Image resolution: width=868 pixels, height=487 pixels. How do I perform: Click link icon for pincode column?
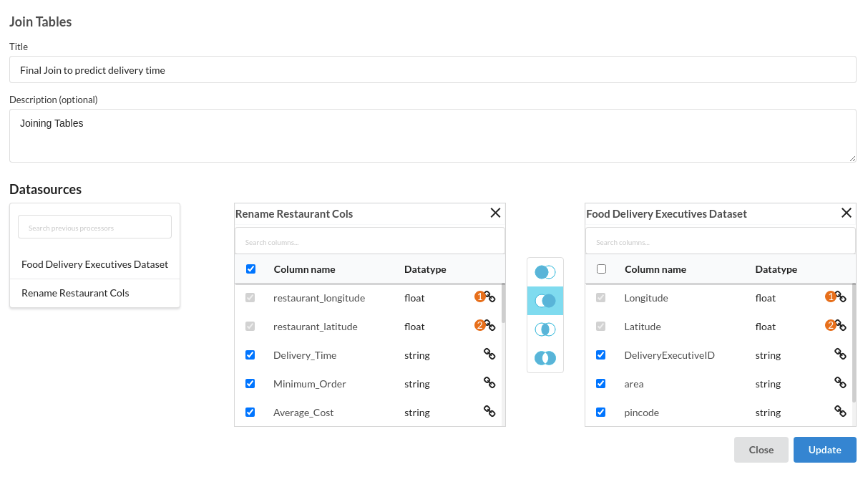click(840, 411)
